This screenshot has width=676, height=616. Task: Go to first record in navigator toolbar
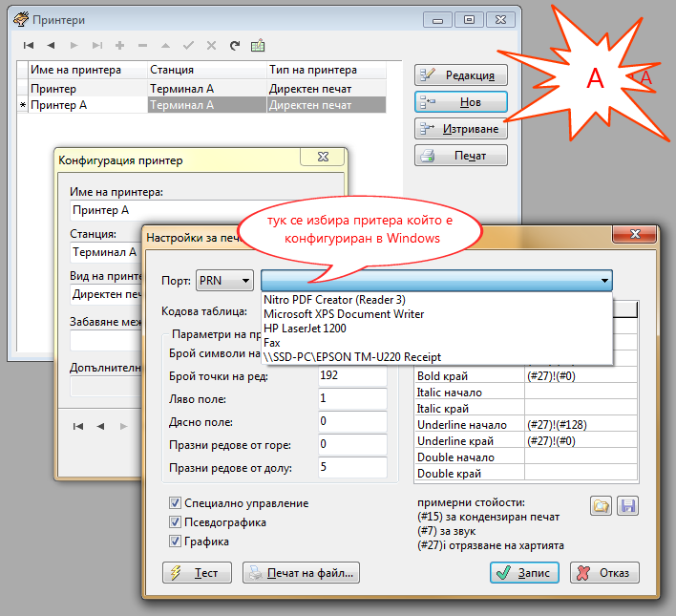pyautogui.click(x=29, y=45)
